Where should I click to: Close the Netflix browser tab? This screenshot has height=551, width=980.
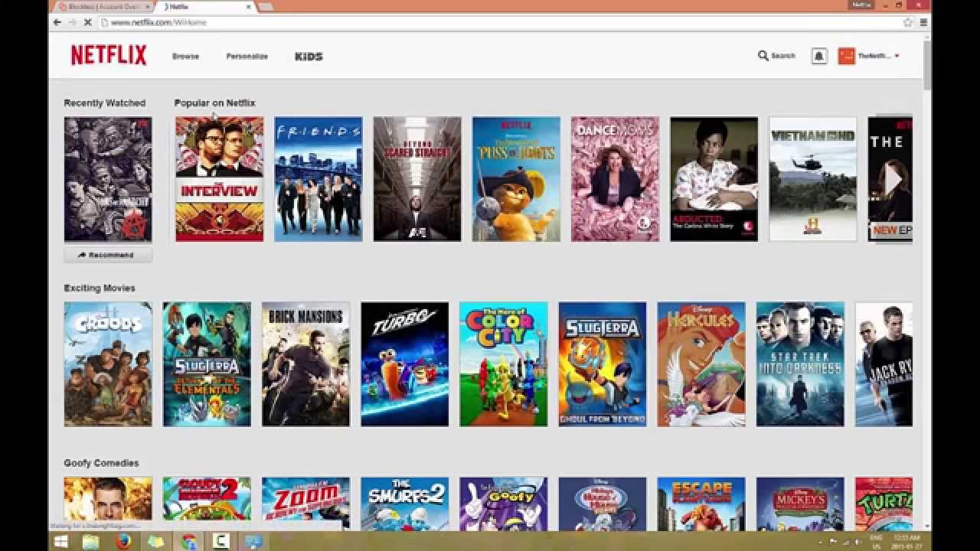(247, 6)
